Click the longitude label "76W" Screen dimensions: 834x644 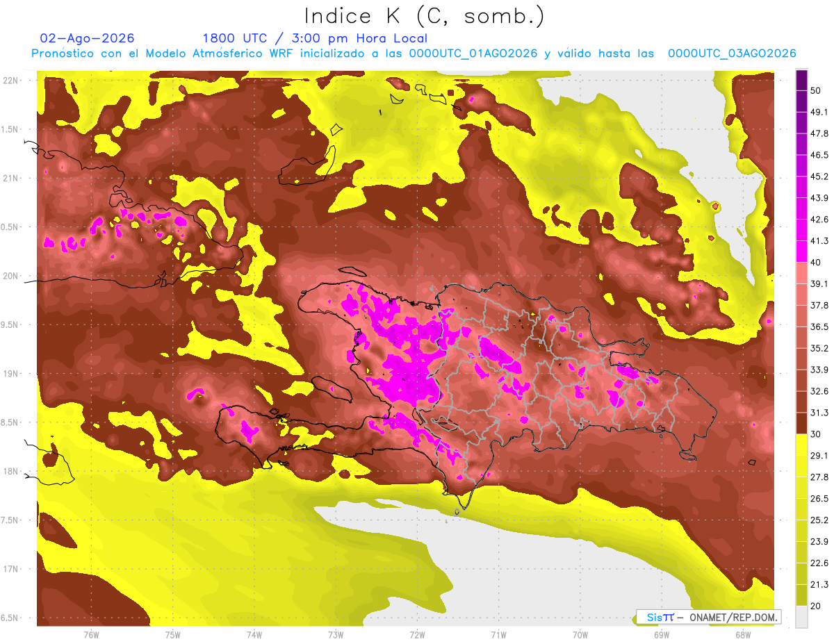click(x=91, y=635)
